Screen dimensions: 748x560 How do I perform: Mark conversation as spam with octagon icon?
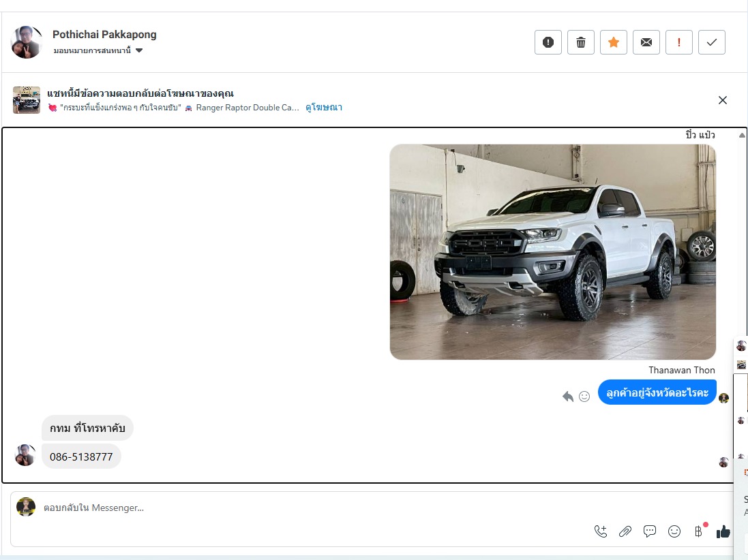pyautogui.click(x=548, y=42)
